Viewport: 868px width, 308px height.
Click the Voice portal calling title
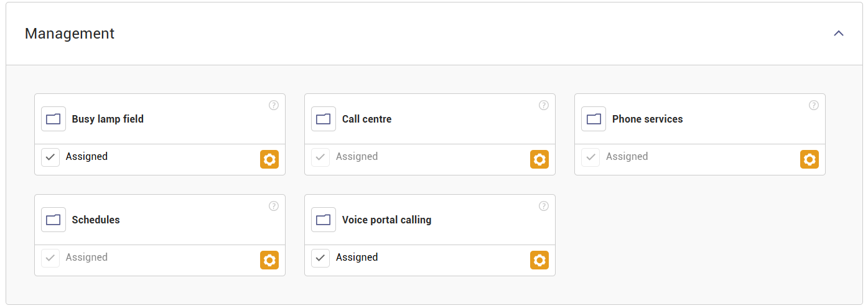point(386,220)
